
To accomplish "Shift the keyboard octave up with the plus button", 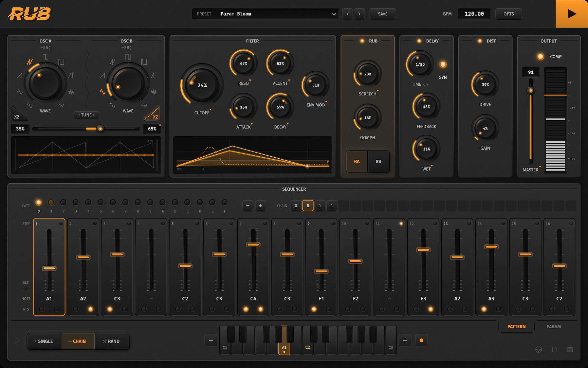I will [405, 340].
